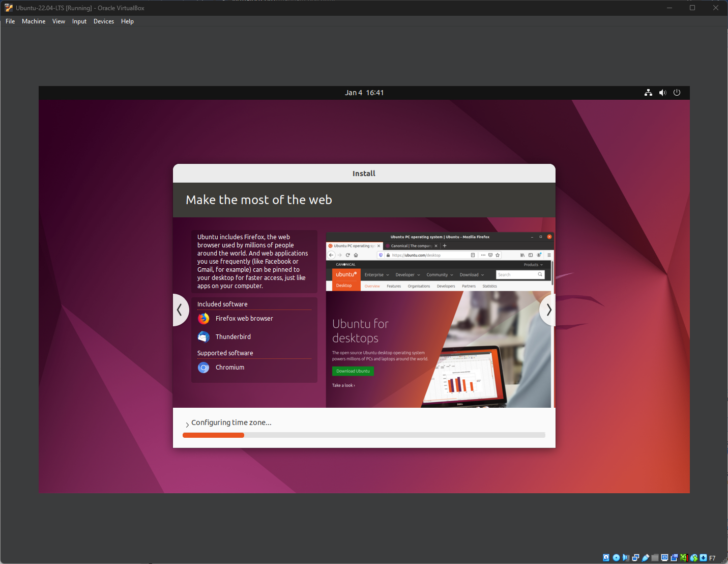Image resolution: width=728 pixels, height=564 pixels.
Task: Click the Configuring time zone status text
Action: (231, 422)
